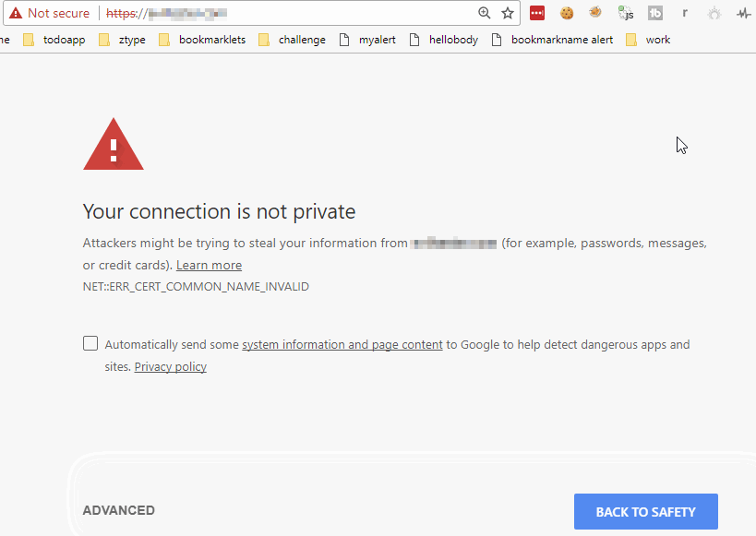Open the 'todoapp' bookmarks folder

pos(64,40)
